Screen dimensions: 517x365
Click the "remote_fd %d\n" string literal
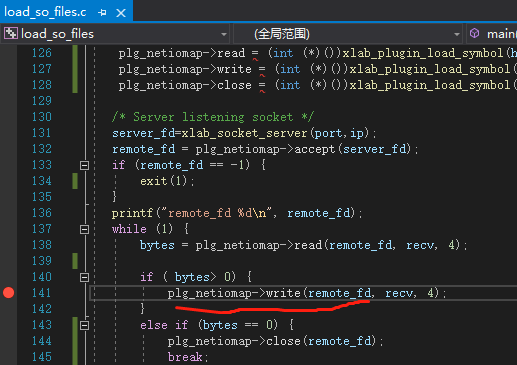coord(216,213)
